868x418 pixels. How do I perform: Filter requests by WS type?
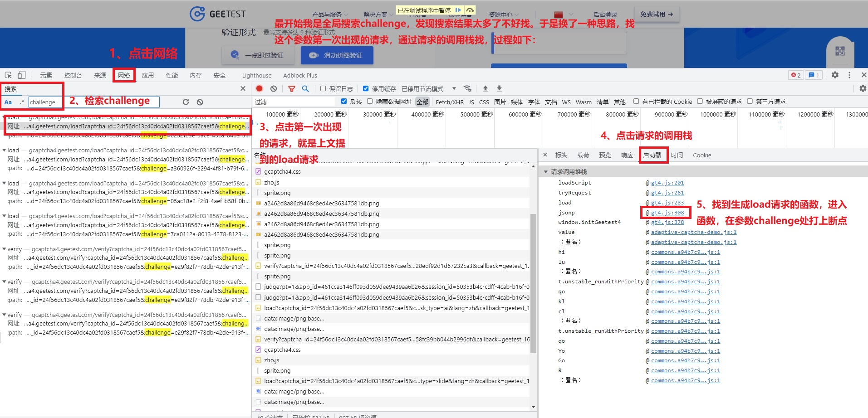566,102
